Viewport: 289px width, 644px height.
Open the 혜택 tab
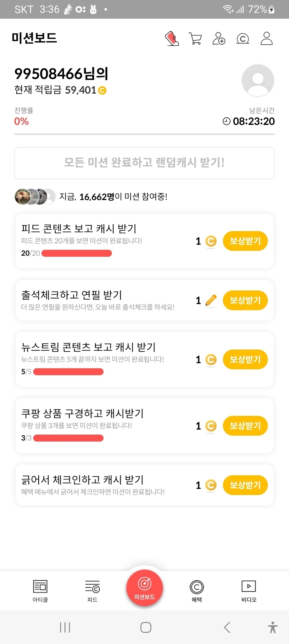coord(197,591)
